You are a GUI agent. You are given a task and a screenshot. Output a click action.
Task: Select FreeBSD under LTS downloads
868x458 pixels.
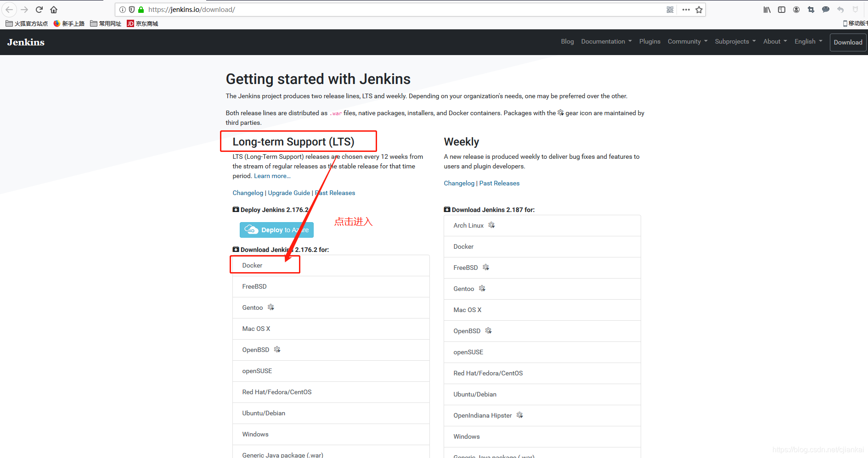331,286
